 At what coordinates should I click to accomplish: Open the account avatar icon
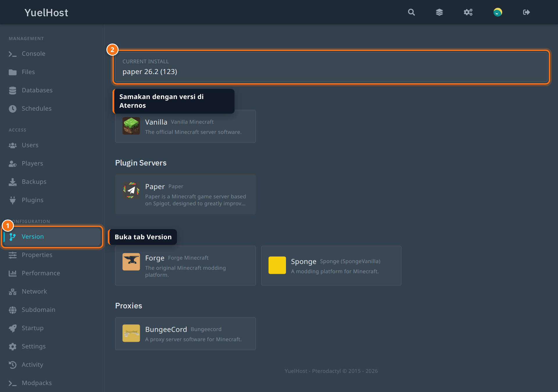(498, 12)
